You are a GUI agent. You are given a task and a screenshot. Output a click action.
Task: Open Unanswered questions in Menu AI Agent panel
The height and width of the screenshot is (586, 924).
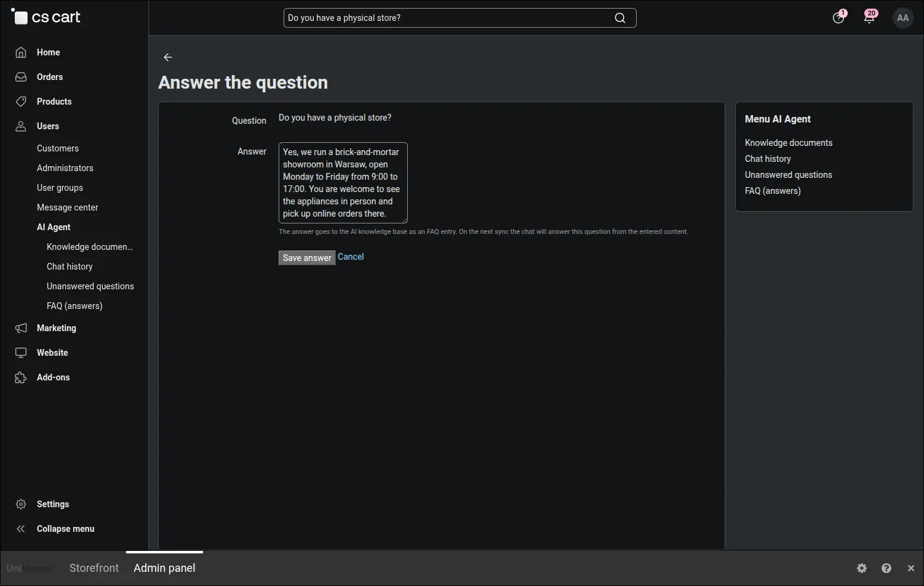tap(789, 175)
